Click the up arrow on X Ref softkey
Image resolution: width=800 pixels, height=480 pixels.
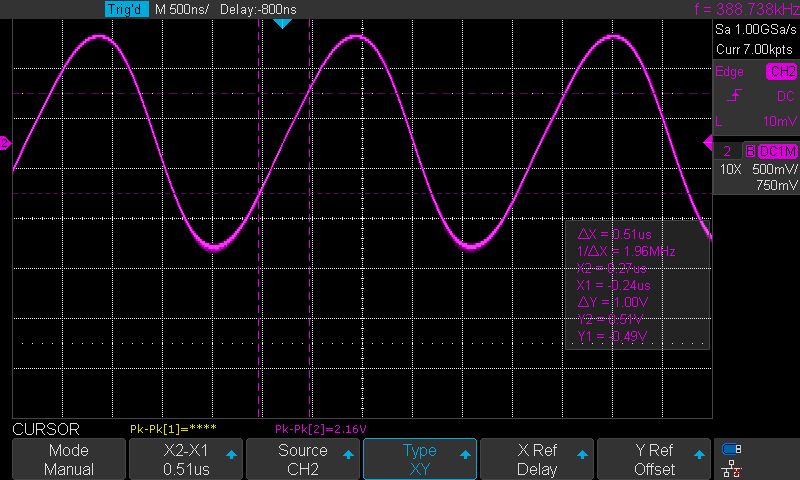(582, 454)
